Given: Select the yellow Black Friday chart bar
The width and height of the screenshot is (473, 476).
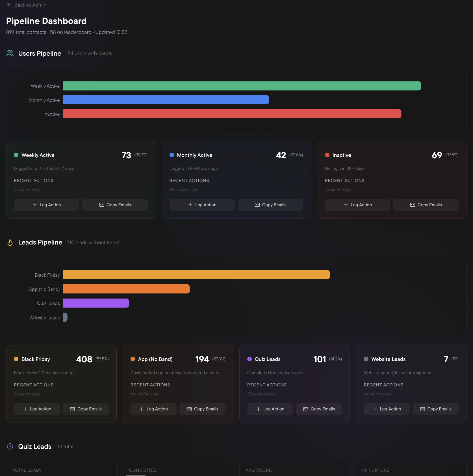Looking at the screenshot, I should click(x=196, y=275).
